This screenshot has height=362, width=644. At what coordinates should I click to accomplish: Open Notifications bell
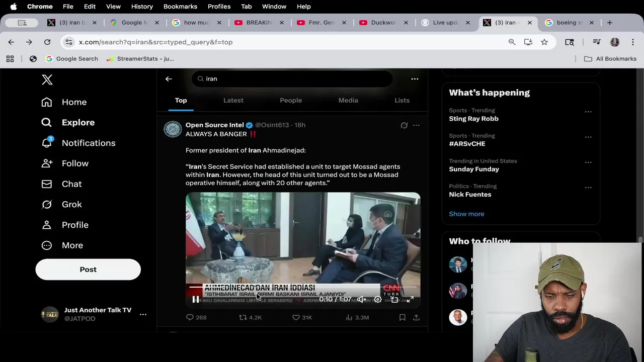coord(78,143)
